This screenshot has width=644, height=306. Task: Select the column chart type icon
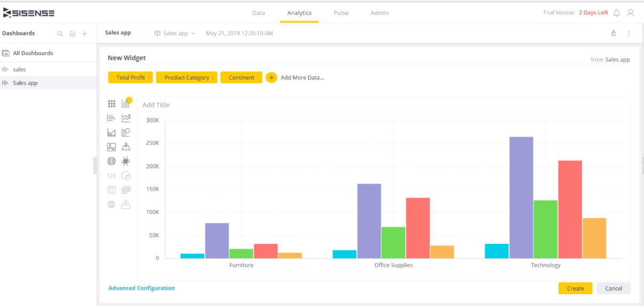[x=126, y=104]
